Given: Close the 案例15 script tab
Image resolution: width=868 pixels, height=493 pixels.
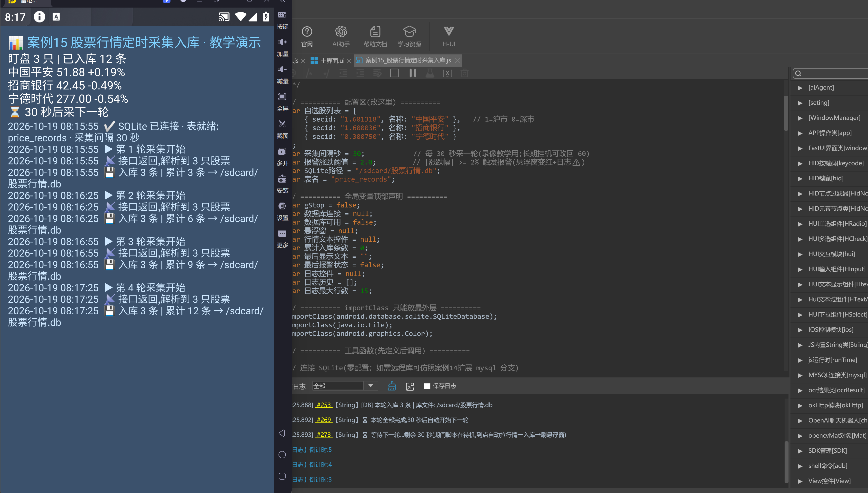Looking at the screenshot, I should point(457,61).
